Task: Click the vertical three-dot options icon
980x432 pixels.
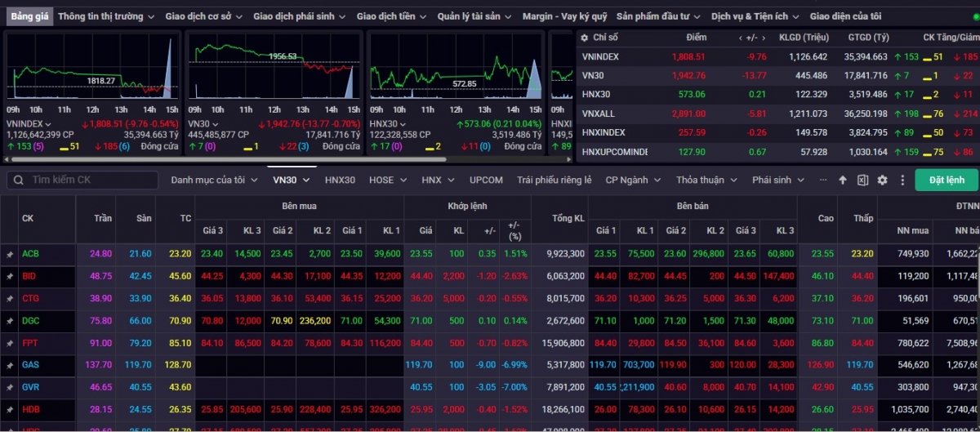Action: point(902,180)
